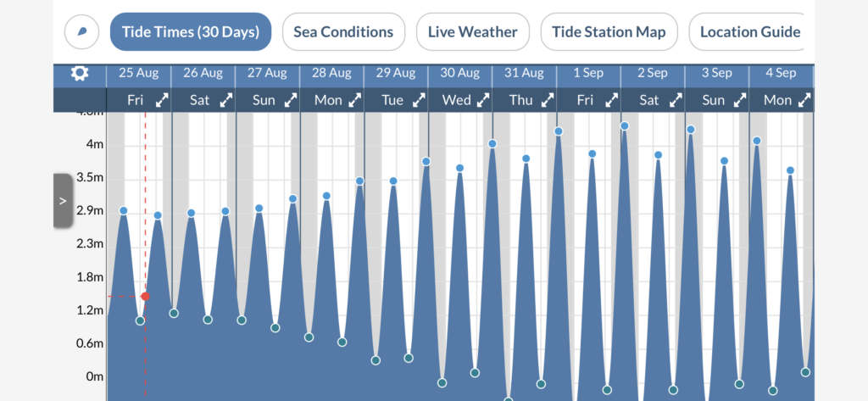
Task: Open the left side panel arrow
Action: [63, 201]
